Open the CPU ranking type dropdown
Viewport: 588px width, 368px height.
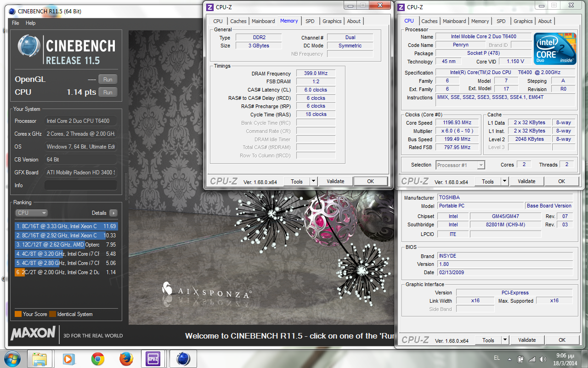point(31,213)
